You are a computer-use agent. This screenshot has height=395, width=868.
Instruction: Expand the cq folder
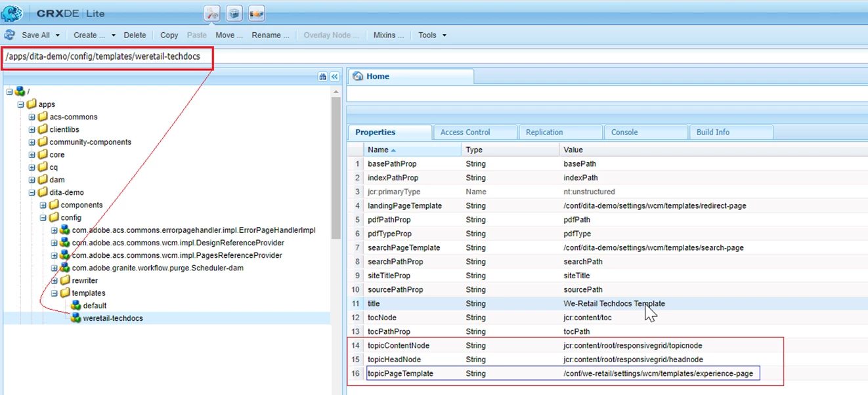click(32, 167)
